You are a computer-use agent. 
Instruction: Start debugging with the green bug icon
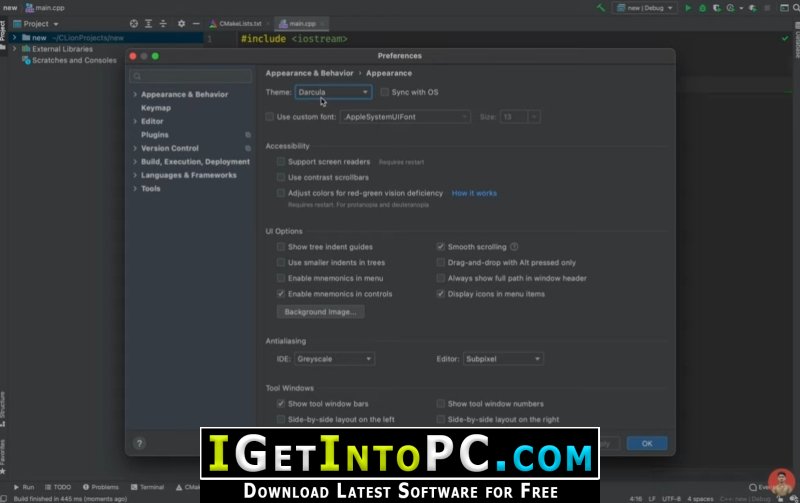coord(702,8)
